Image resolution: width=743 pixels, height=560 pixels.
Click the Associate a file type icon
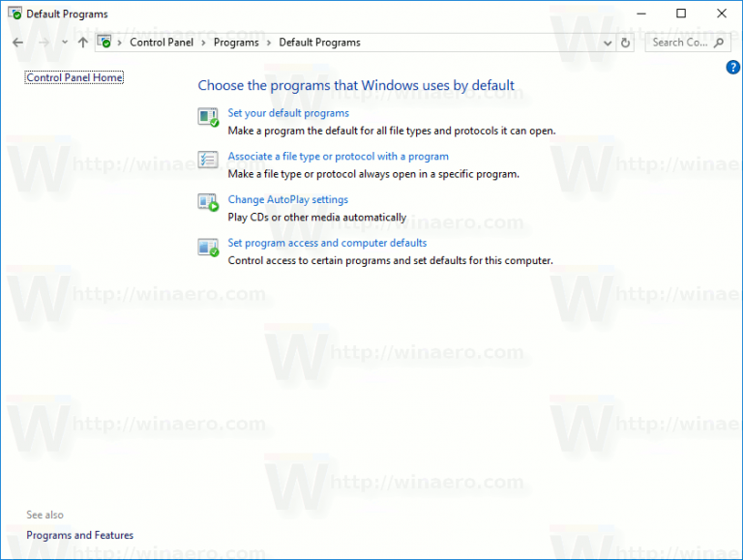click(208, 161)
